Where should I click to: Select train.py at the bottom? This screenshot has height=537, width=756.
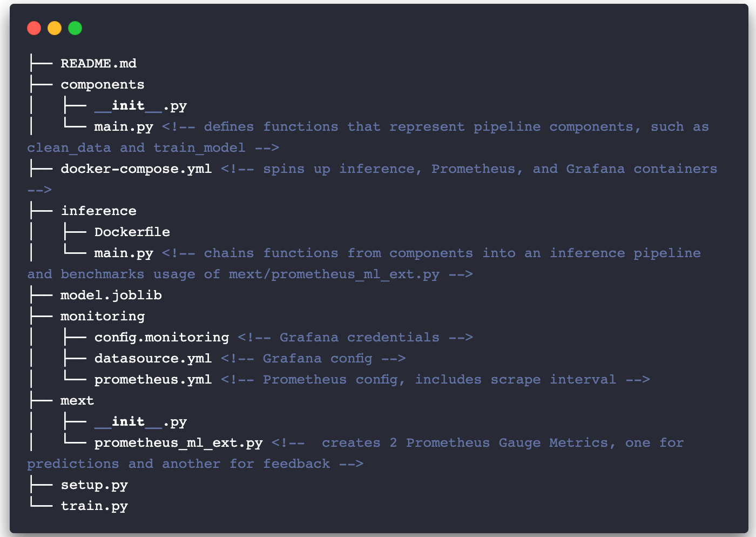[94, 506]
